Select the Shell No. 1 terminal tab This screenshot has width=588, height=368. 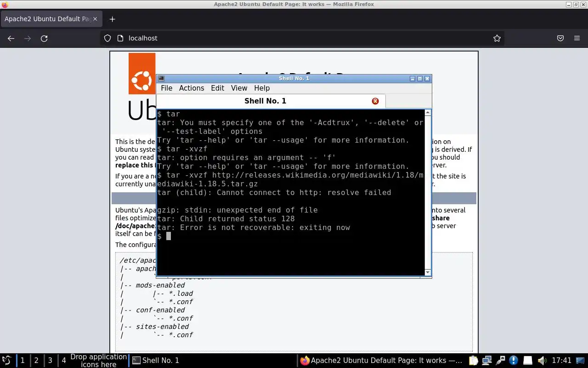point(271,101)
